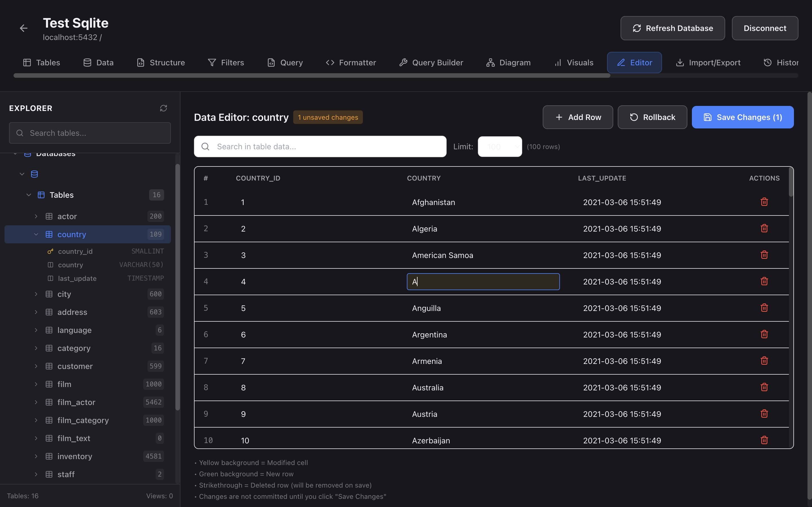Collapse the country table in Explorer

36,234
